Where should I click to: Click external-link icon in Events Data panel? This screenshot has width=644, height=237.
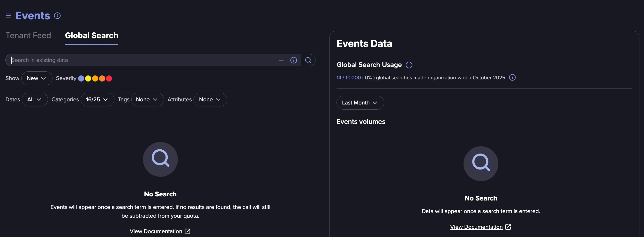[508, 227]
